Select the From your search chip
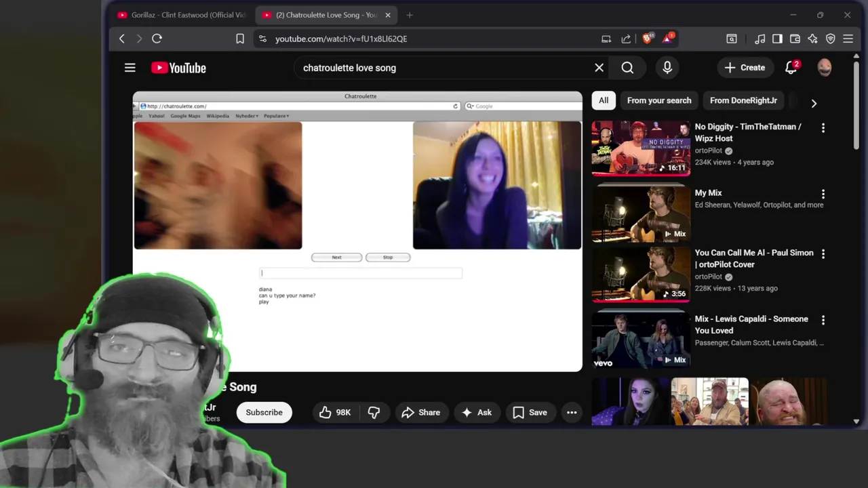The image size is (868, 488). (659, 100)
